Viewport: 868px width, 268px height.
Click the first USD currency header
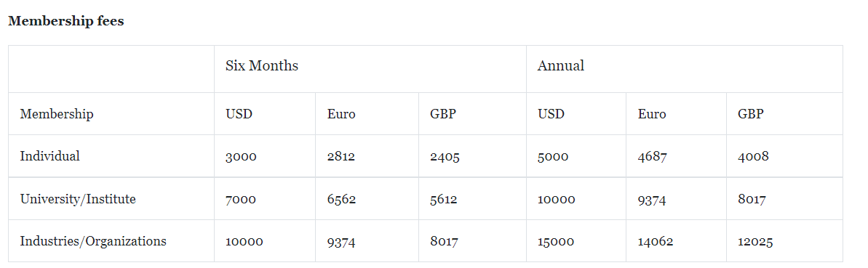pyautogui.click(x=239, y=114)
